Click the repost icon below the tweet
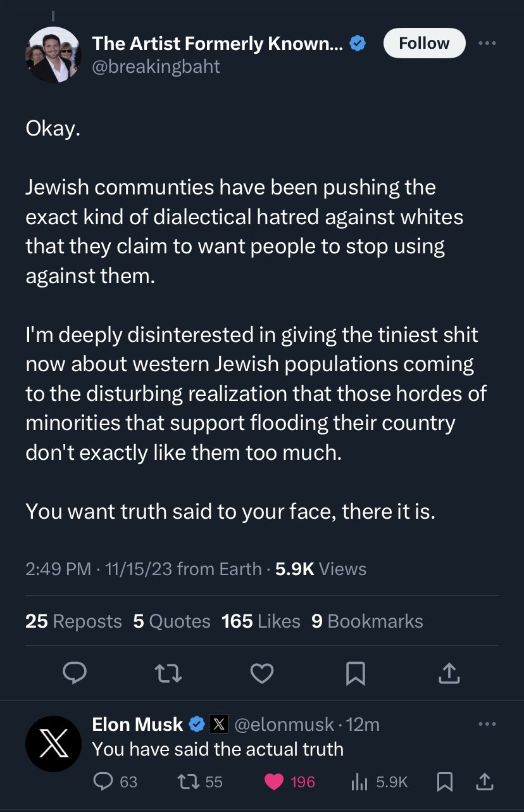Image resolution: width=524 pixels, height=812 pixels. point(168,673)
